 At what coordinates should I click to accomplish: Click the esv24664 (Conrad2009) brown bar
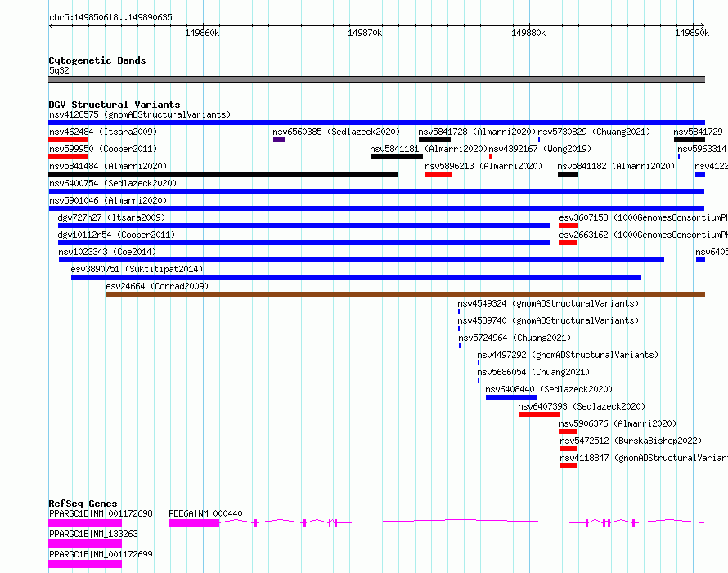[x=406, y=294]
